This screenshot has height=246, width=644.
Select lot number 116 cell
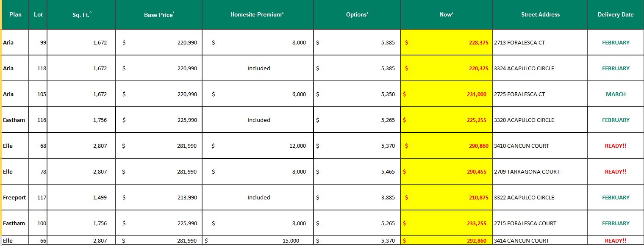pyautogui.click(x=38, y=120)
